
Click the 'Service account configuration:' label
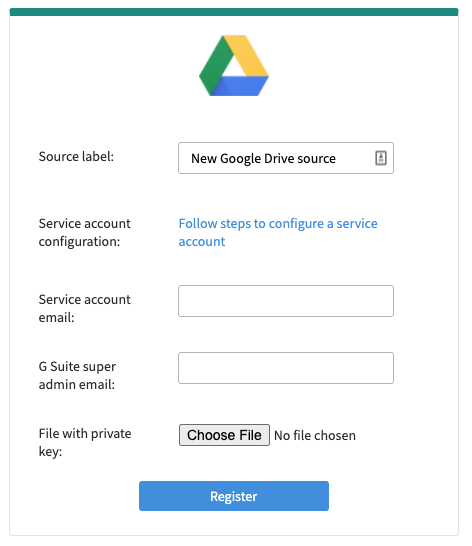tap(85, 233)
